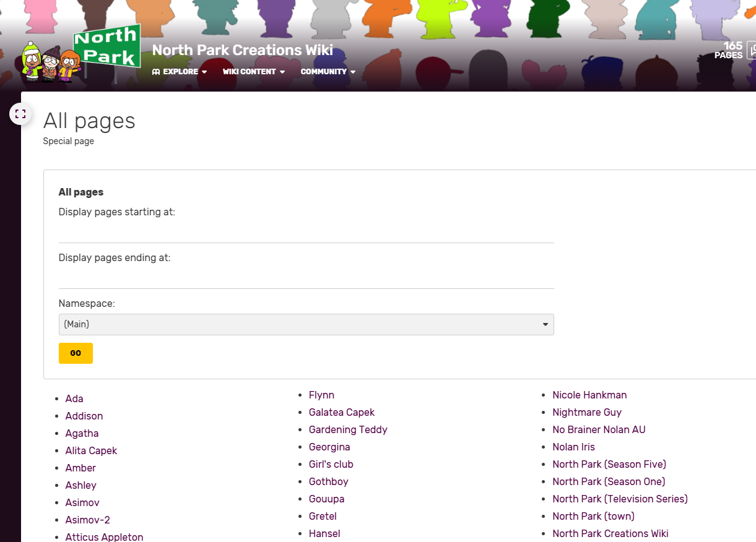This screenshot has height=542, width=756.
Task: Open the Ashley page link
Action: [81, 486]
